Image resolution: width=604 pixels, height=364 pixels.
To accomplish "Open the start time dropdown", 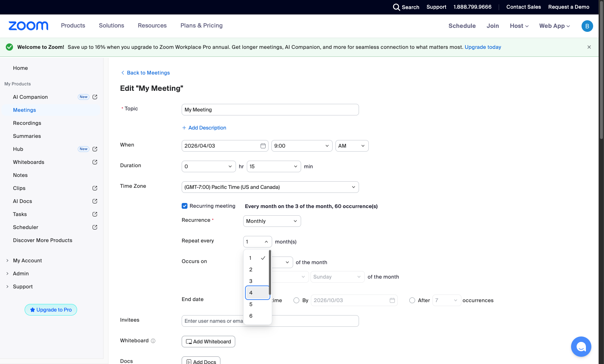I will (302, 146).
